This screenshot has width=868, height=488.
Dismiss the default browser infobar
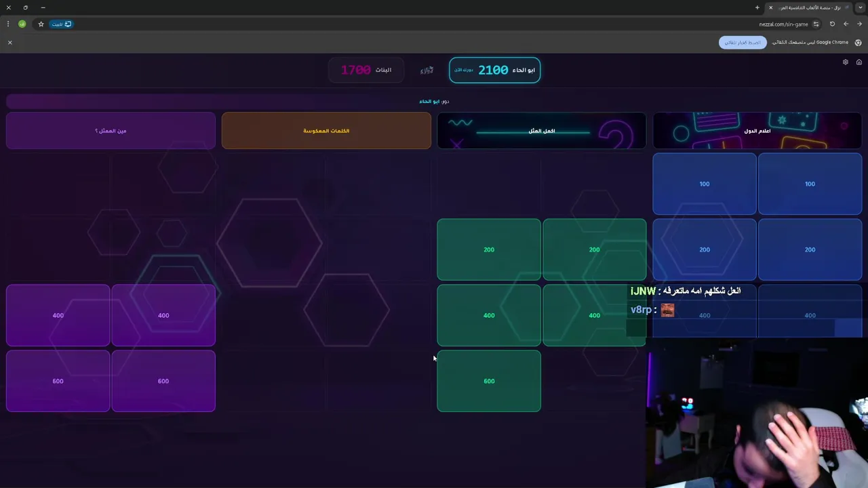pyautogui.click(x=9, y=42)
